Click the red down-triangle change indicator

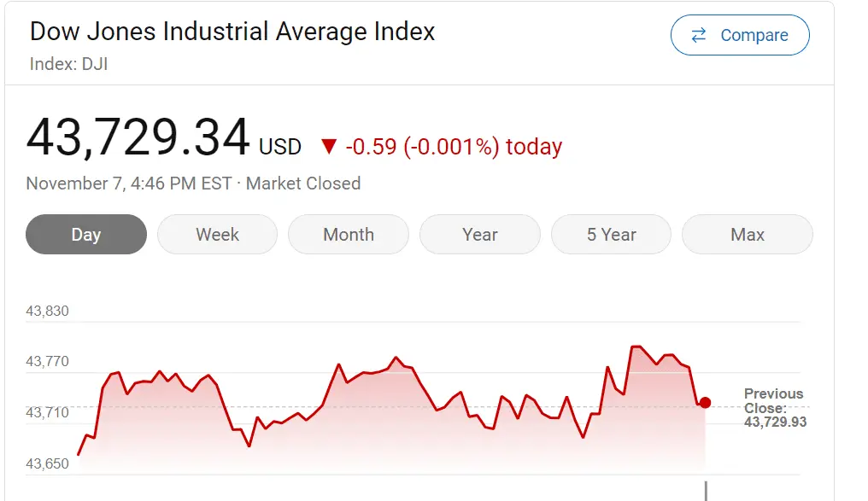tap(329, 147)
